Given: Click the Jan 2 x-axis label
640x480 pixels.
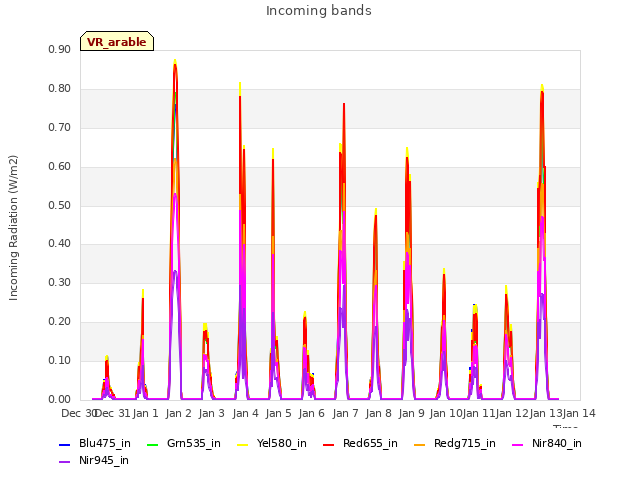Looking at the screenshot, I should [179, 413].
